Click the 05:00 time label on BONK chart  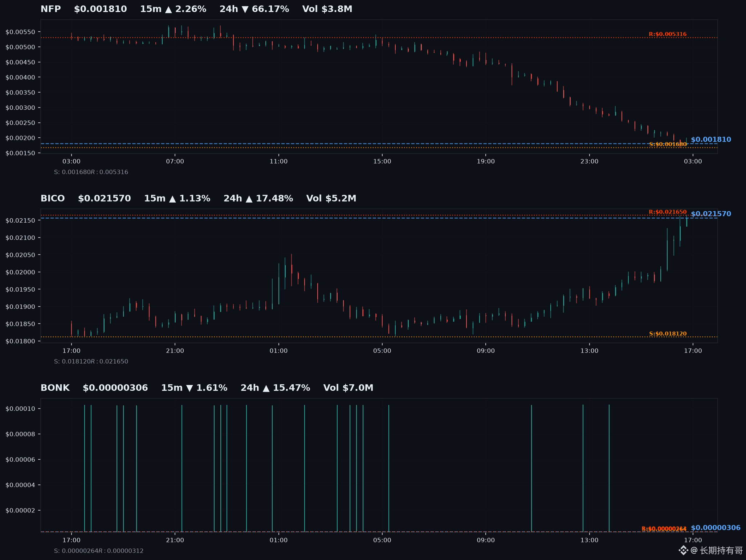tap(382, 540)
